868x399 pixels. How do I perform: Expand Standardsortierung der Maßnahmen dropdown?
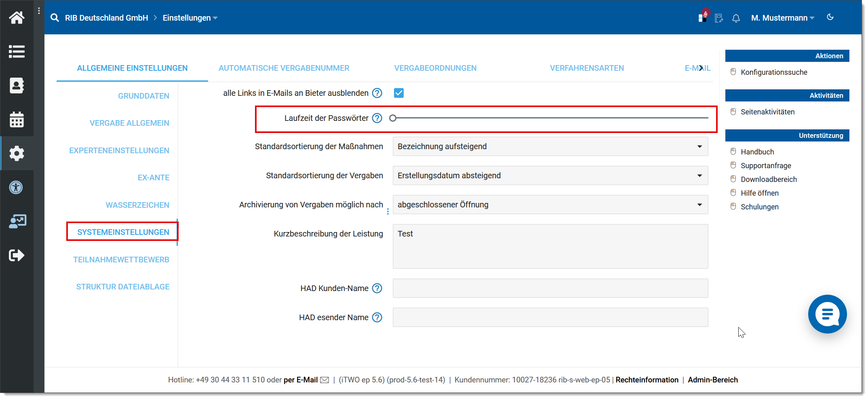pos(550,147)
